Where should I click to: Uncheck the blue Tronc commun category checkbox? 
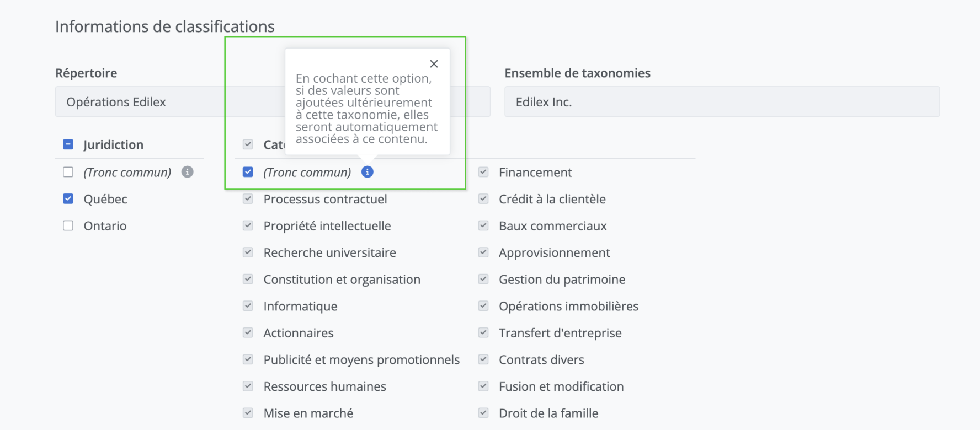coord(248,172)
